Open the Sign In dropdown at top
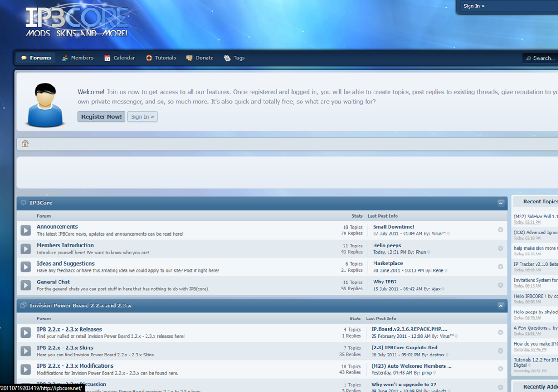This screenshot has width=558, height=392. 474,6
